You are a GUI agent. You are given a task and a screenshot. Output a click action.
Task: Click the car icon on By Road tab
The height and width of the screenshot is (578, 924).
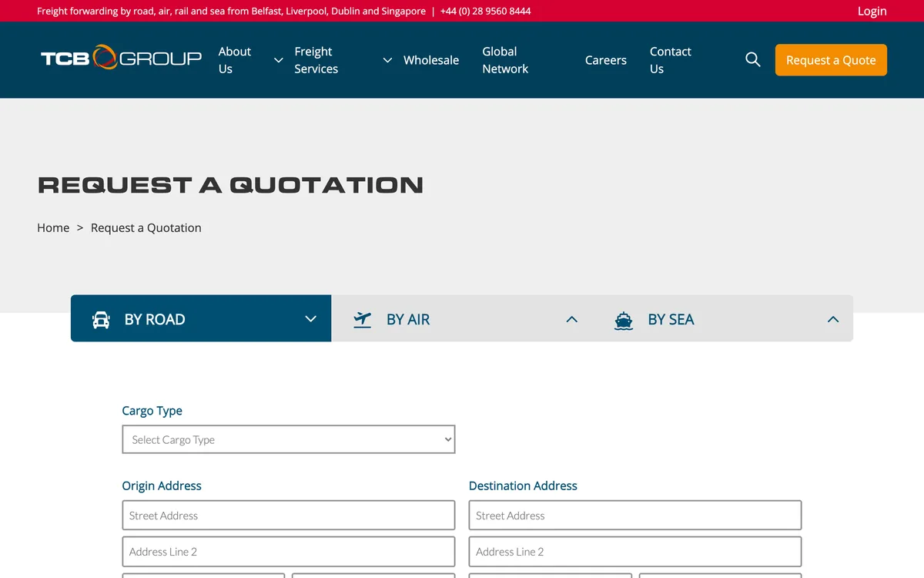(x=101, y=319)
